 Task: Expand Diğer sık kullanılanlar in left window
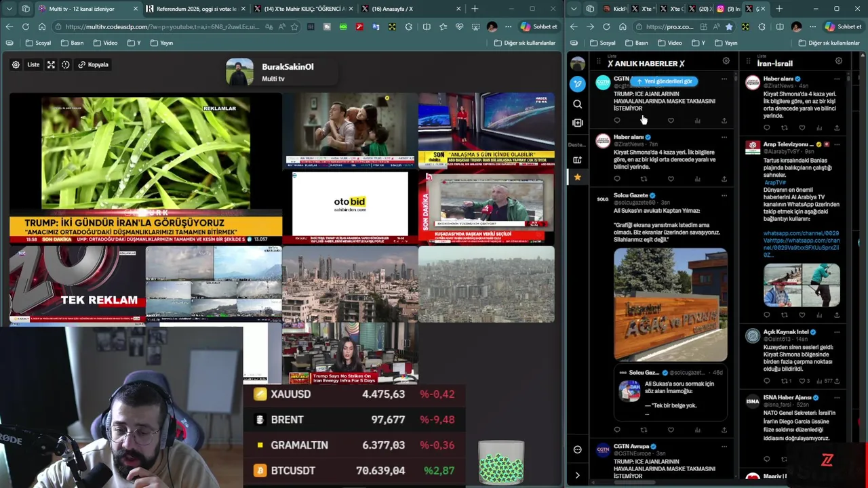[x=525, y=43]
